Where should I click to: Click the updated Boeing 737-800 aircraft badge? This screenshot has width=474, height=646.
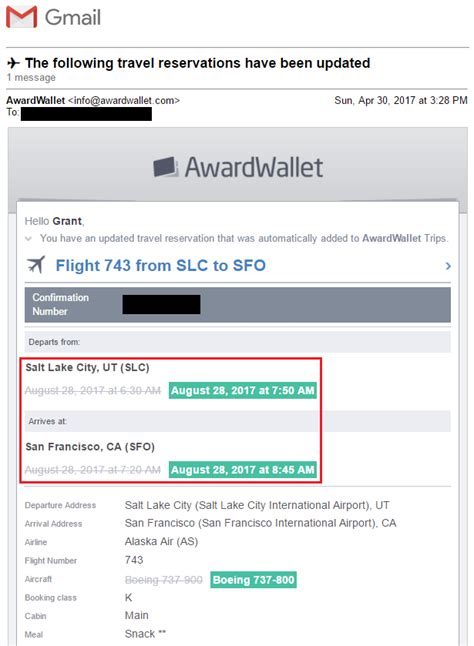coord(253,580)
